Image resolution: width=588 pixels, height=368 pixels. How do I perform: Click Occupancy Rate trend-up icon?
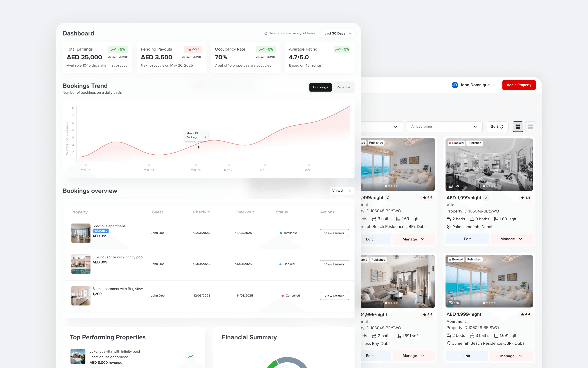pyautogui.click(x=262, y=49)
